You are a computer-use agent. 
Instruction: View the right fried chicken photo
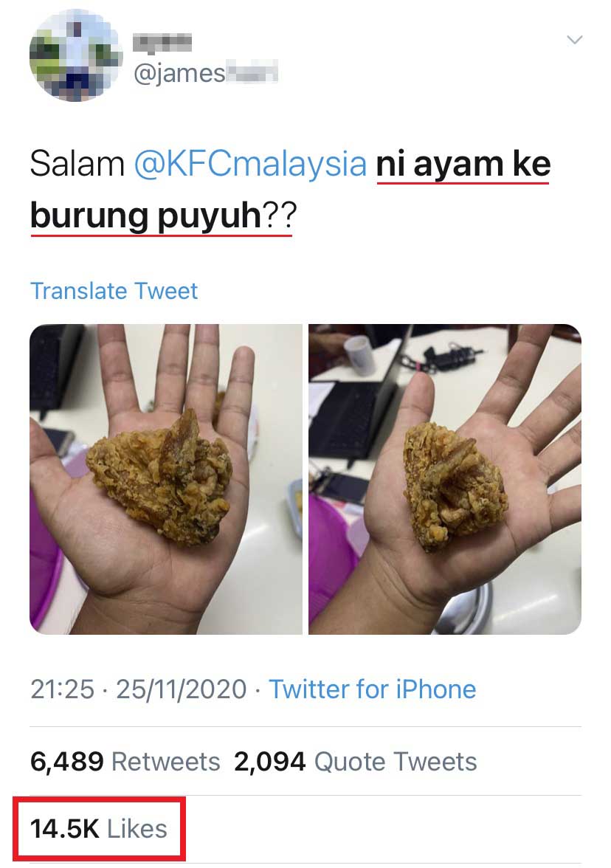(445, 480)
